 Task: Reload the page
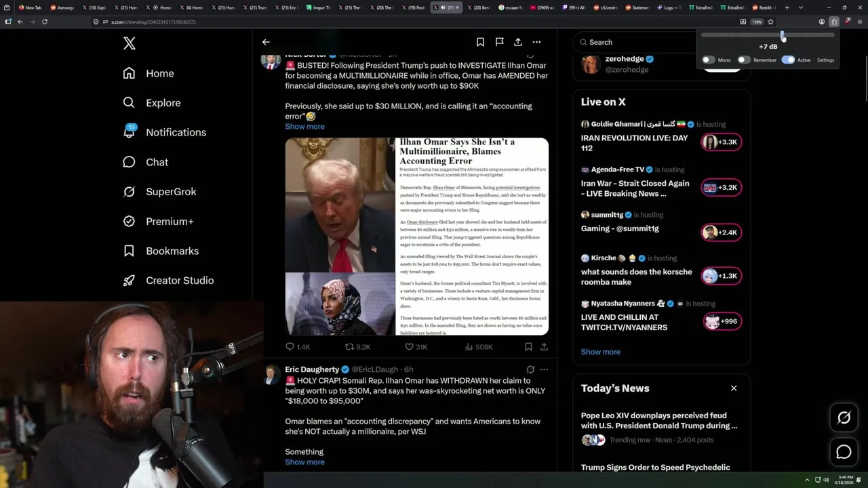45,22
